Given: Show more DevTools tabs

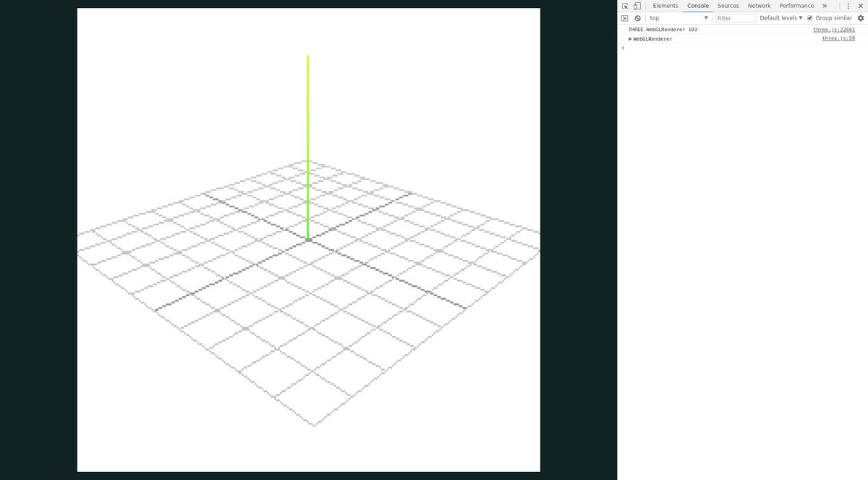Looking at the screenshot, I should click(825, 6).
